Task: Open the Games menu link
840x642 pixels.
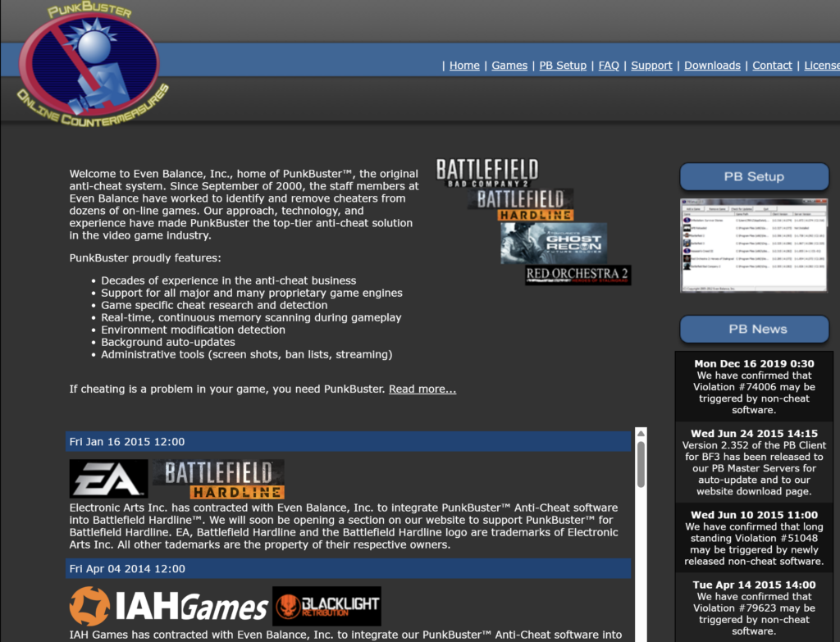Action: click(x=509, y=66)
